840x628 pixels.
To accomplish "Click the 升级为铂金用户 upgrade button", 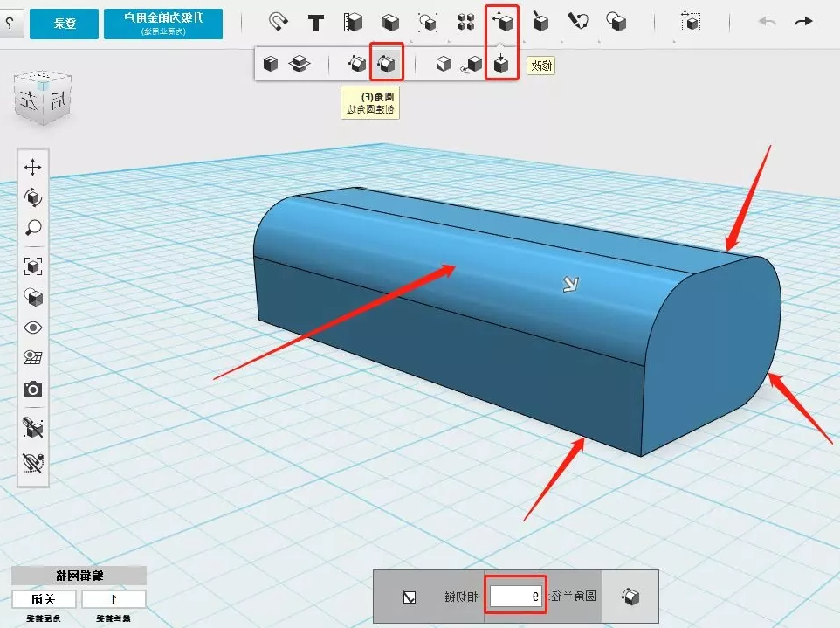I will click(163, 24).
